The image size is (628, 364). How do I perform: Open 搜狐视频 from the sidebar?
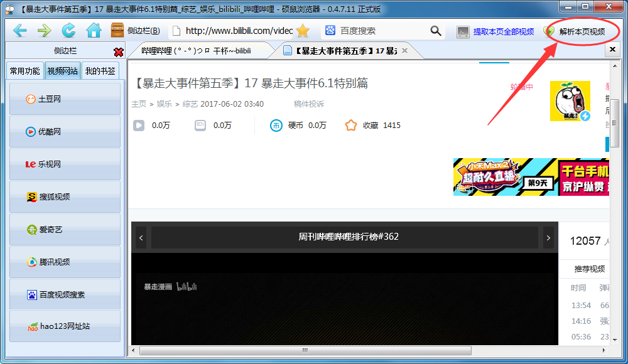point(65,196)
